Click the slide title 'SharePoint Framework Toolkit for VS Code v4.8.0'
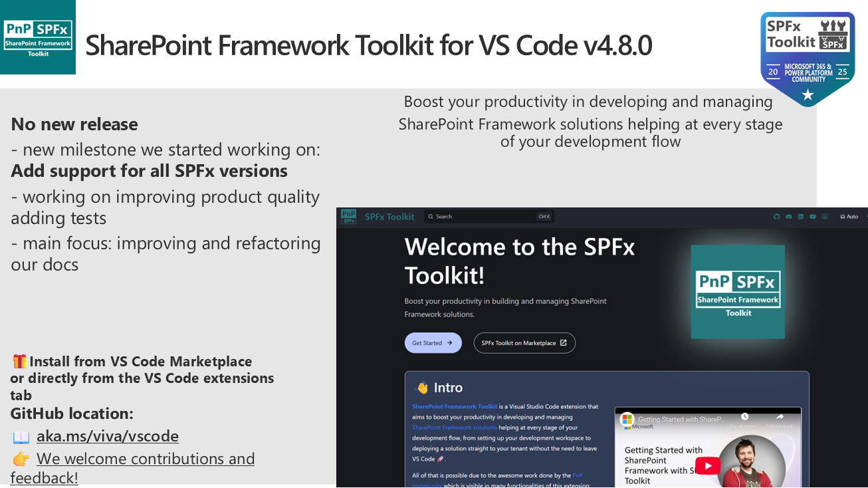 369,45
